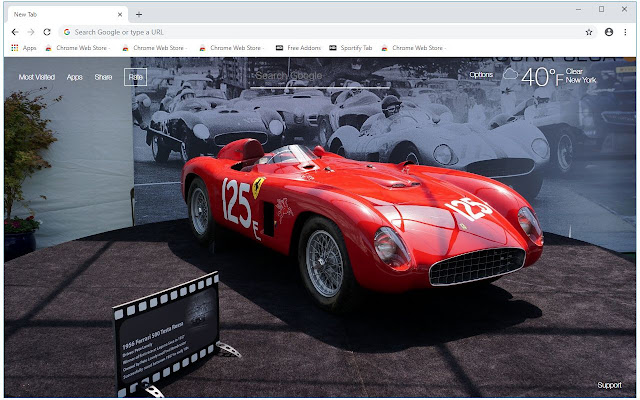The image size is (640, 400).
Task: Open the Share menu
Action: pyautogui.click(x=103, y=77)
